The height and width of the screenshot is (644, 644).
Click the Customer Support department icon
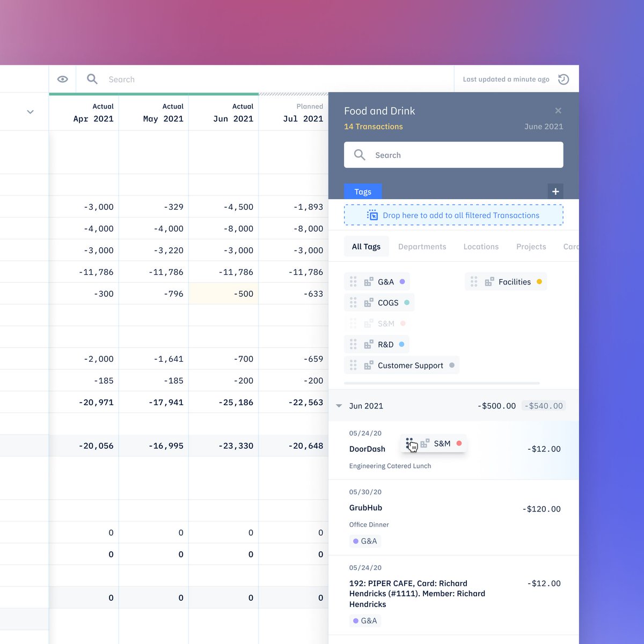[x=369, y=365]
